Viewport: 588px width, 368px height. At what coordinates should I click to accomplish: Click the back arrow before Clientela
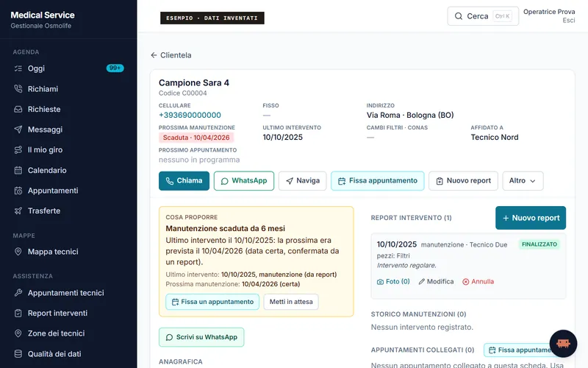click(154, 55)
